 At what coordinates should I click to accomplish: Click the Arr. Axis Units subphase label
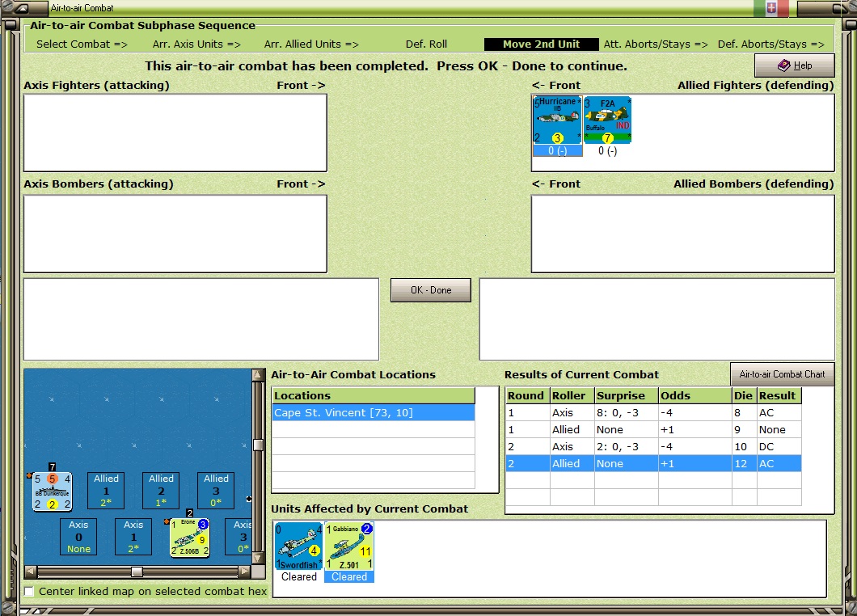pyautogui.click(x=196, y=44)
